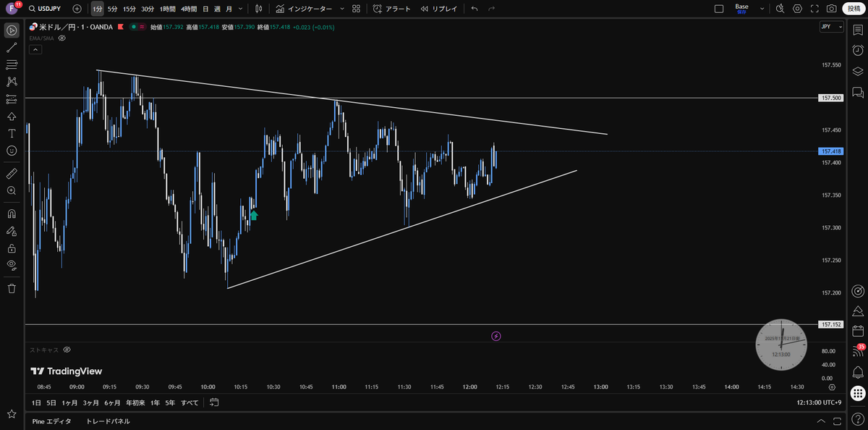Click the trash icon to remove drawings
The image size is (868, 430).
tap(12, 288)
